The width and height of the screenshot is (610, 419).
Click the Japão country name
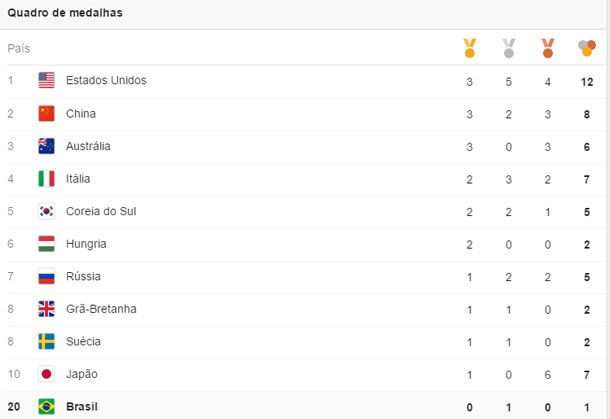pos(82,374)
